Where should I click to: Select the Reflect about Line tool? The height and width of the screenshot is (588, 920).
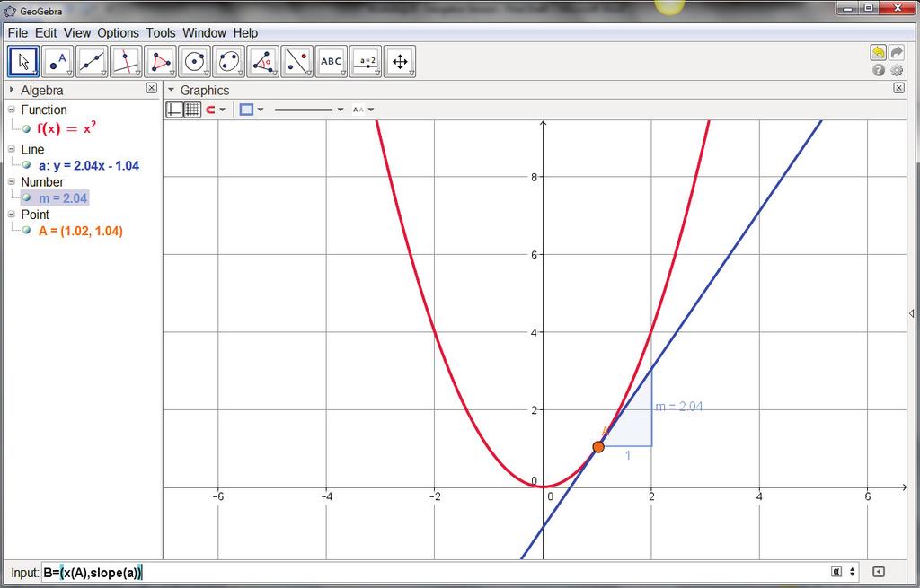click(296, 62)
